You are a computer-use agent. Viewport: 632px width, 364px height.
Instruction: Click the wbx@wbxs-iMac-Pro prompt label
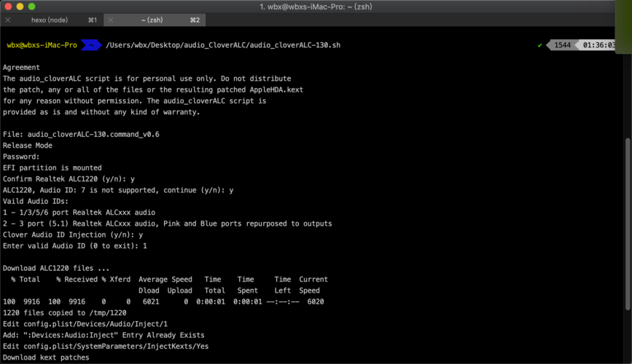point(42,45)
